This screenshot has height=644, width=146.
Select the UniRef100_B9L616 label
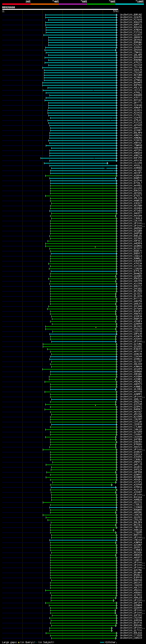(x=131, y=633)
